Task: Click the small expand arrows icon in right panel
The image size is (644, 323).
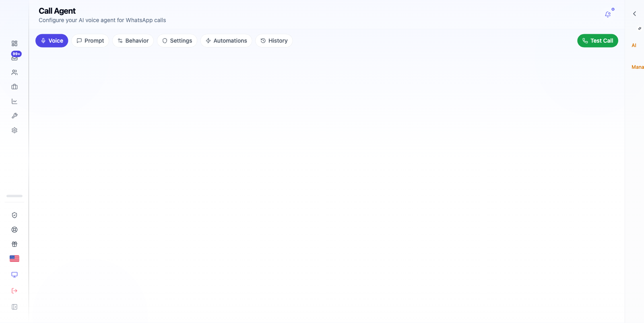Action: point(640,29)
